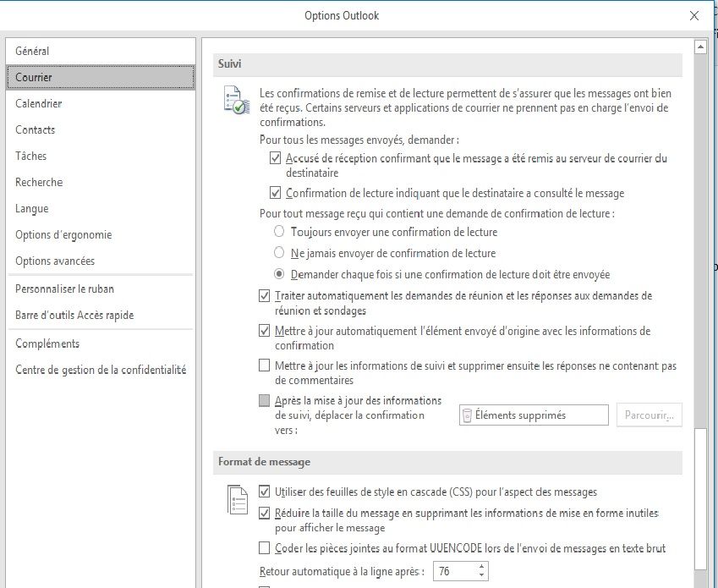Open Options d'ergonomie
This screenshot has width=718, height=588.
pyautogui.click(x=101, y=234)
